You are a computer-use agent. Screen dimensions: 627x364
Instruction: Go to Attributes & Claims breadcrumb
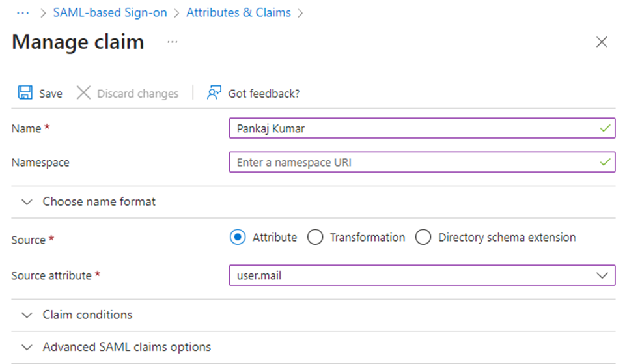[238, 13]
